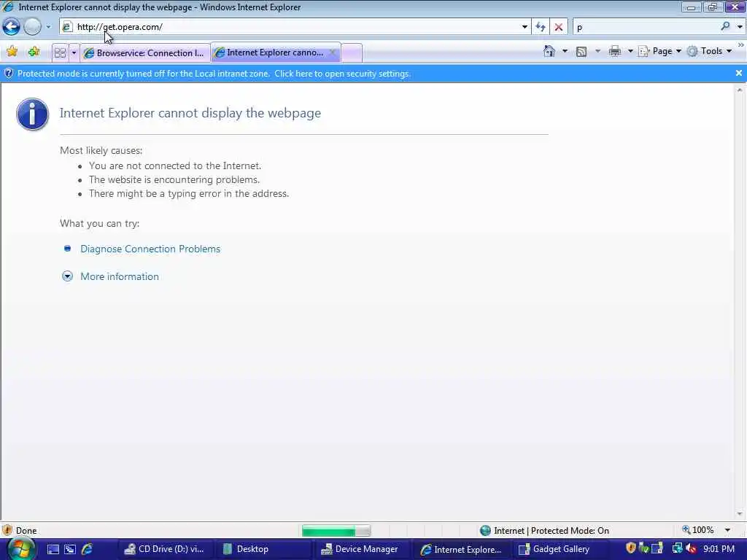This screenshot has width=747, height=560.
Task: Expand the Print options dropdown
Action: point(630,51)
